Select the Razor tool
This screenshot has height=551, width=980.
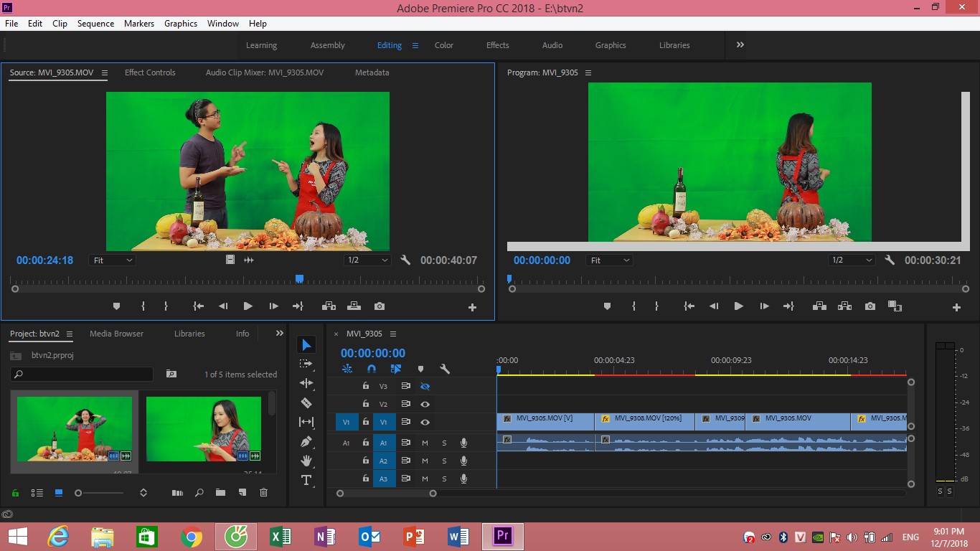[306, 402]
